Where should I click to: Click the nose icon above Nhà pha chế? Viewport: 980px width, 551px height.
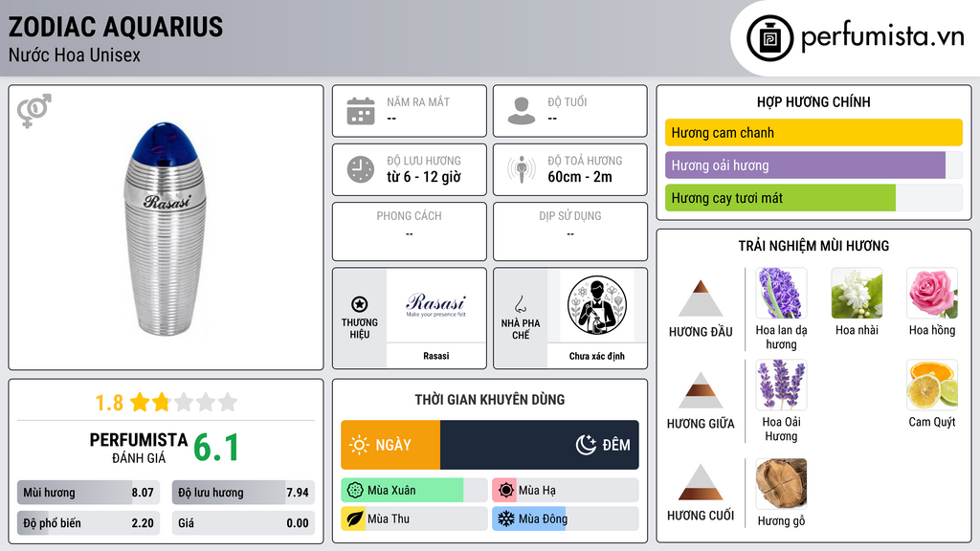(x=520, y=304)
